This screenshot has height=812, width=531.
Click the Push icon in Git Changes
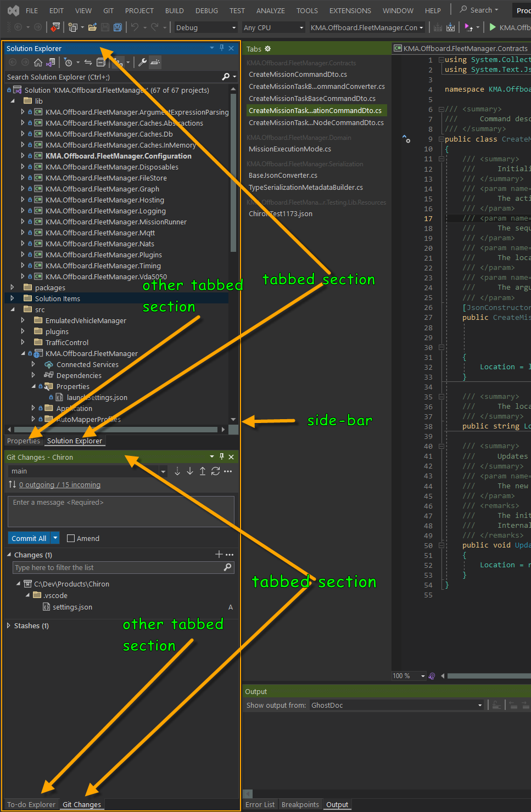203,471
